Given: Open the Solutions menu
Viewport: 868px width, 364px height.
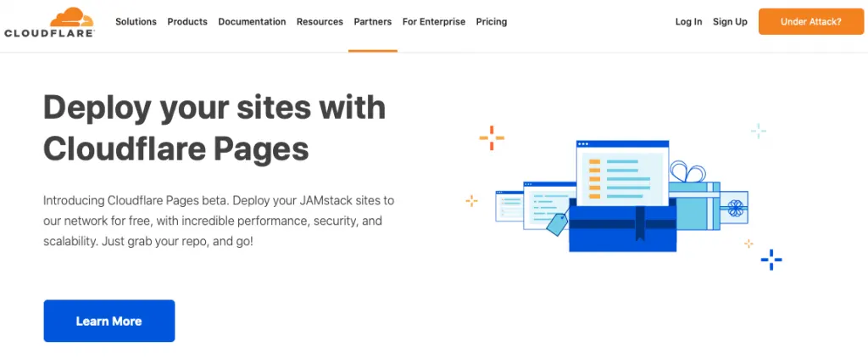Looking at the screenshot, I should pos(136,21).
